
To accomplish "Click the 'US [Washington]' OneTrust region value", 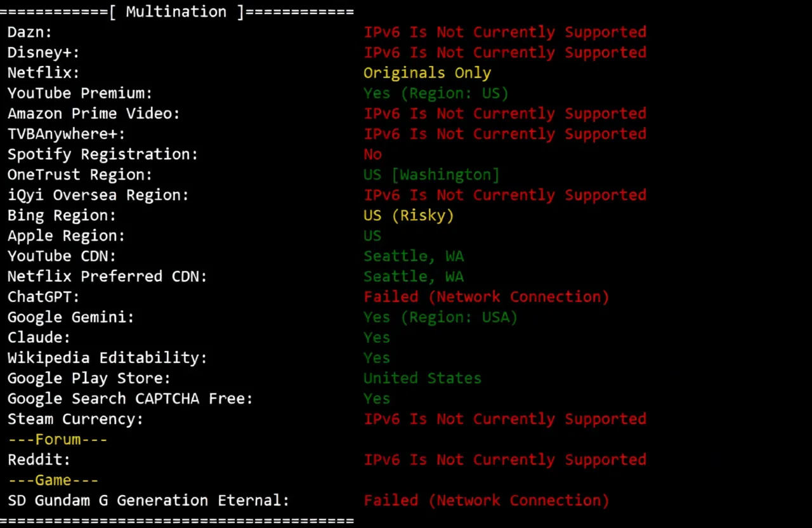I will pos(431,175).
